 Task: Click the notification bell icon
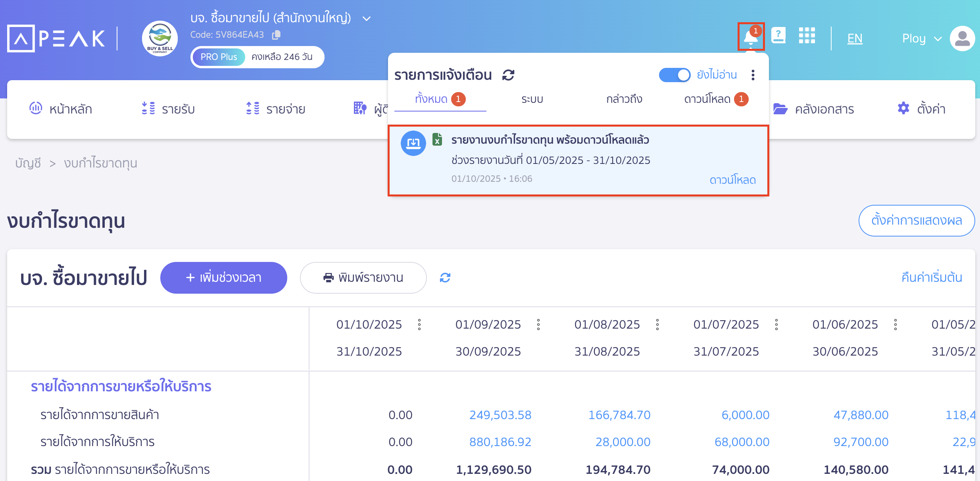[x=750, y=37]
